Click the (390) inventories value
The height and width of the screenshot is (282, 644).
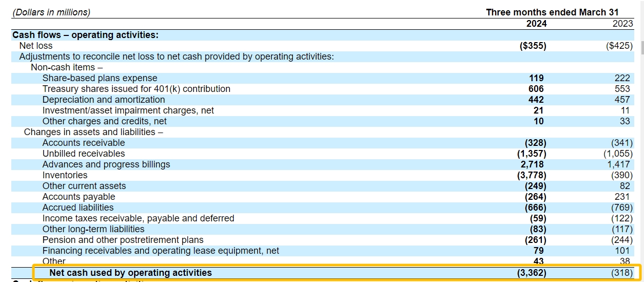click(x=622, y=175)
